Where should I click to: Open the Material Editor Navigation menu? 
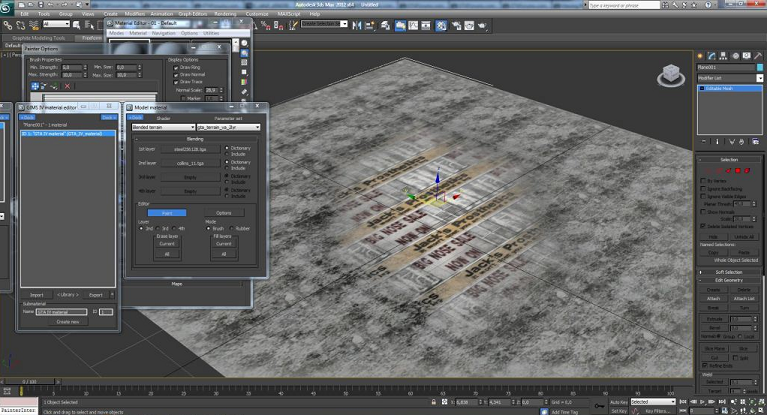point(163,33)
